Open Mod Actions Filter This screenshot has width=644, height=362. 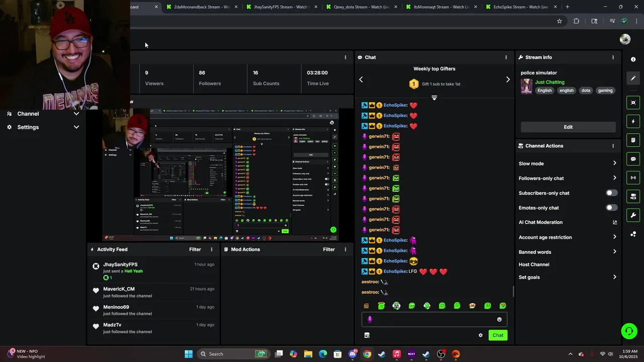pos(329,249)
